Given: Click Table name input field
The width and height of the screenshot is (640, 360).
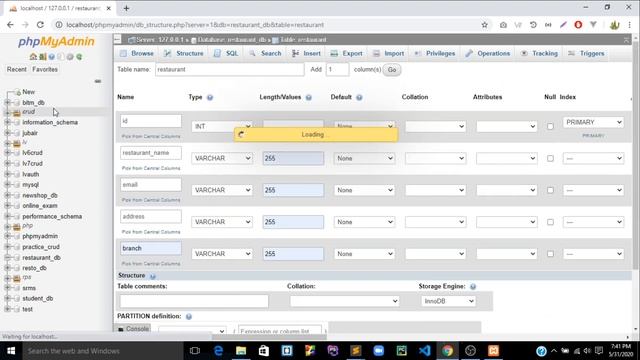Looking at the screenshot, I should coord(230,70).
